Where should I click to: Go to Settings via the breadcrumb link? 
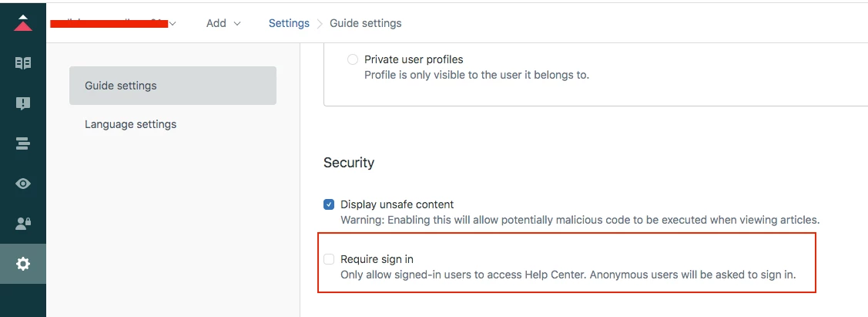(289, 23)
